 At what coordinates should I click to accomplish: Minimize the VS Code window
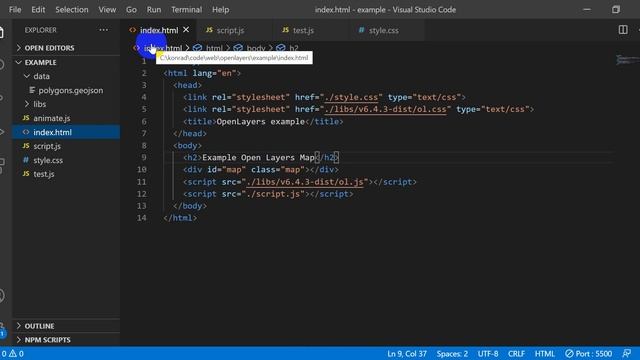click(x=587, y=9)
